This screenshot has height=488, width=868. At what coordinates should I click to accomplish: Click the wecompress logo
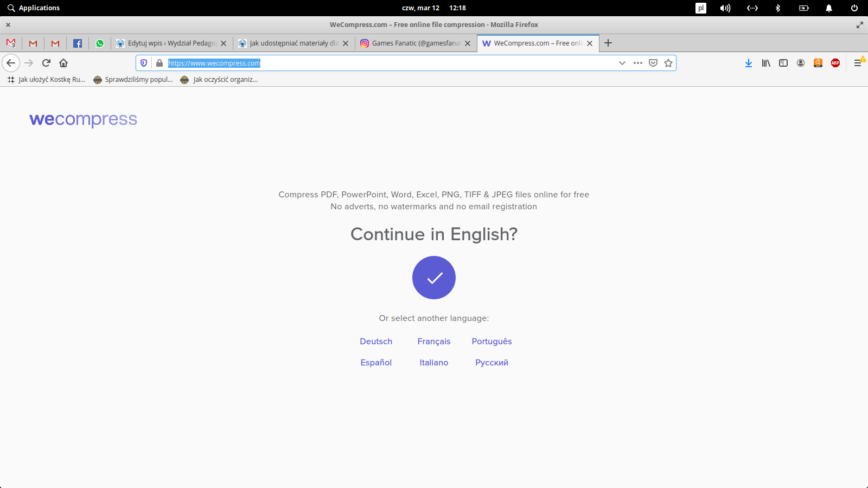(x=83, y=119)
